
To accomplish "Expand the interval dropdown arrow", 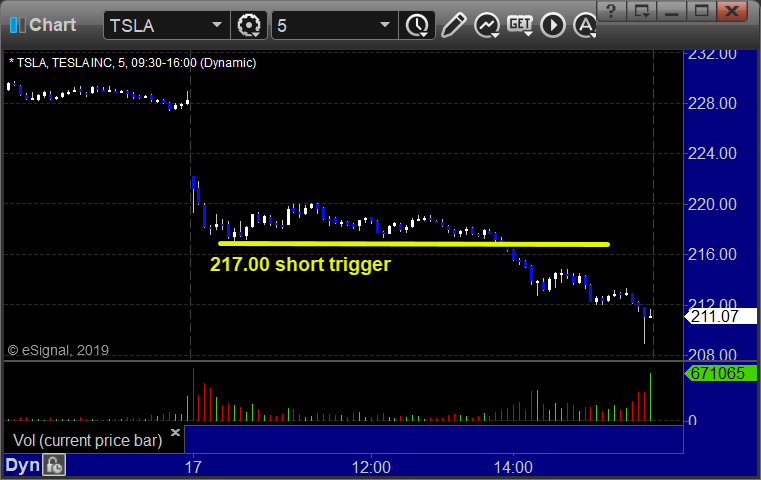I will 385,24.
